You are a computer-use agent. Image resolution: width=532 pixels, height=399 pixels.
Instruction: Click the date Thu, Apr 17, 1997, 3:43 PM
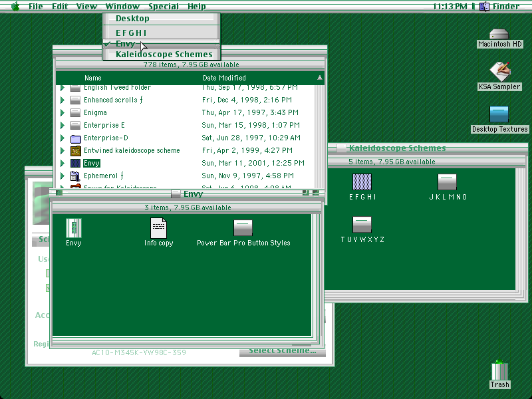click(x=250, y=112)
